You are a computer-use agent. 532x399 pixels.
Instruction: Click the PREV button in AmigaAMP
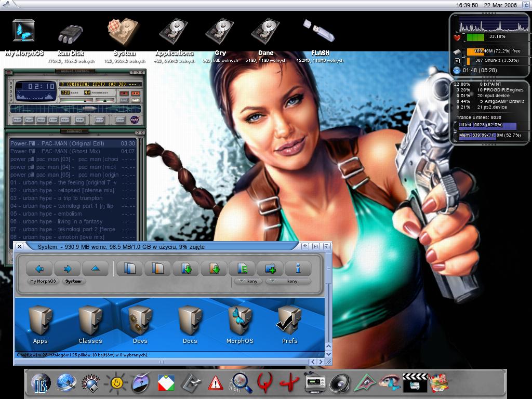point(17,120)
